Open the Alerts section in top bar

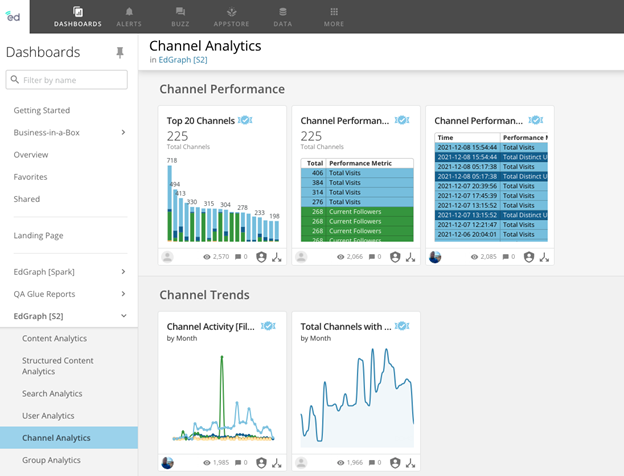(x=129, y=16)
